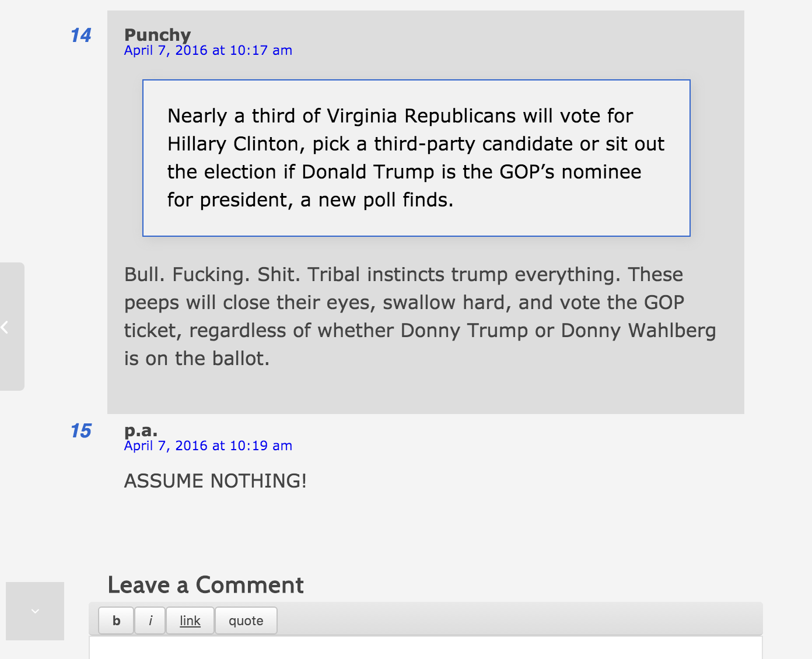812x659 pixels.
Task: Click the commenter name Punchy
Action: (157, 34)
